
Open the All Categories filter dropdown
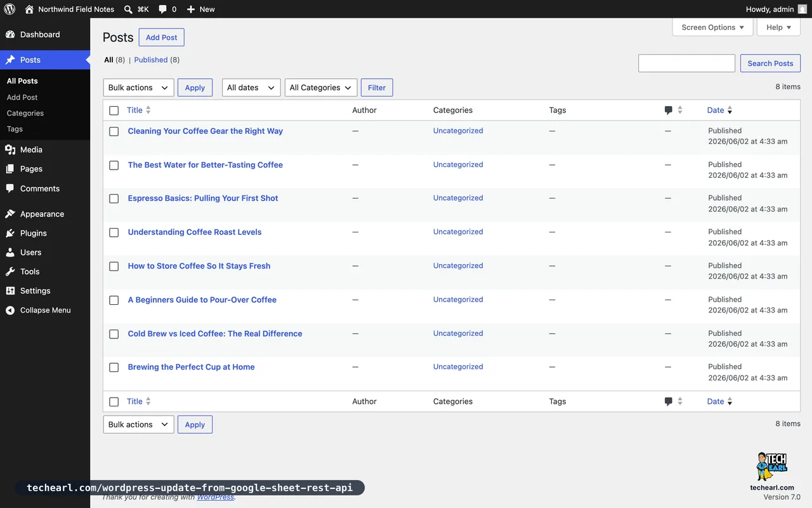click(x=321, y=88)
